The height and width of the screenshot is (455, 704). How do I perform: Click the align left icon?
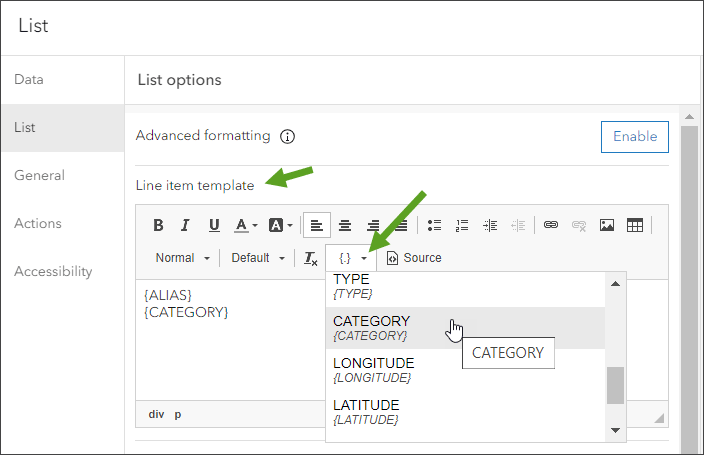point(316,225)
